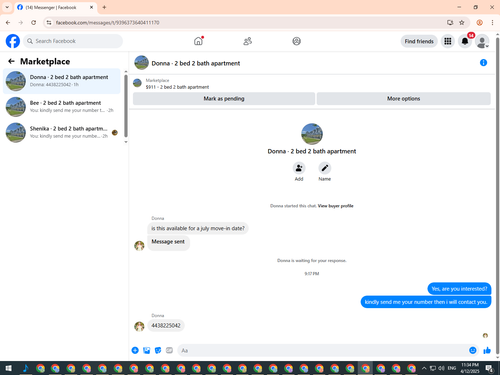Open the account profile avatar menu
Viewport: 500px width, 375px height.
(482, 41)
